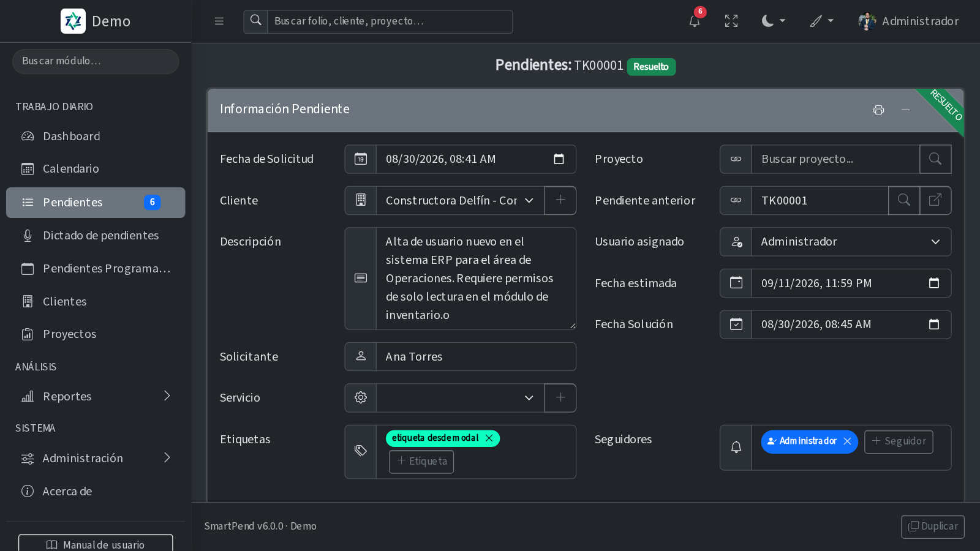Open calendar picker for Fecha de Solicitud

(559, 159)
